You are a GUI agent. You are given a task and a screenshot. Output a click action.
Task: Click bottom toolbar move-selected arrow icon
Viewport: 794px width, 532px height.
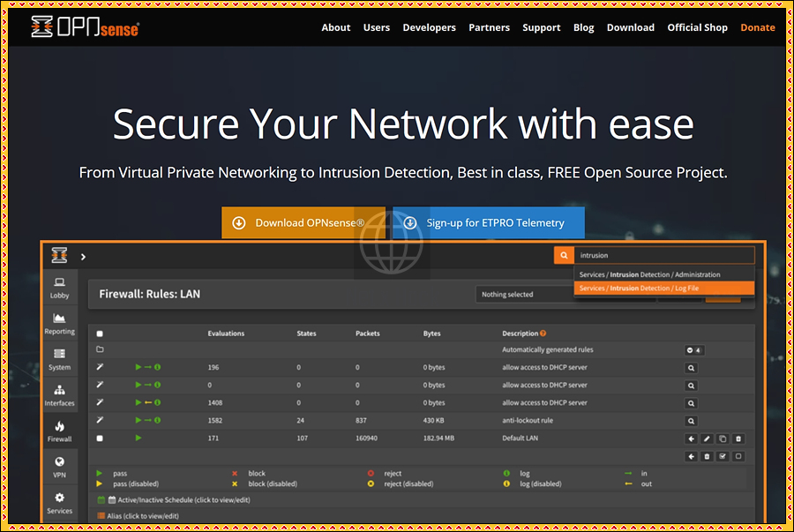[691, 457]
